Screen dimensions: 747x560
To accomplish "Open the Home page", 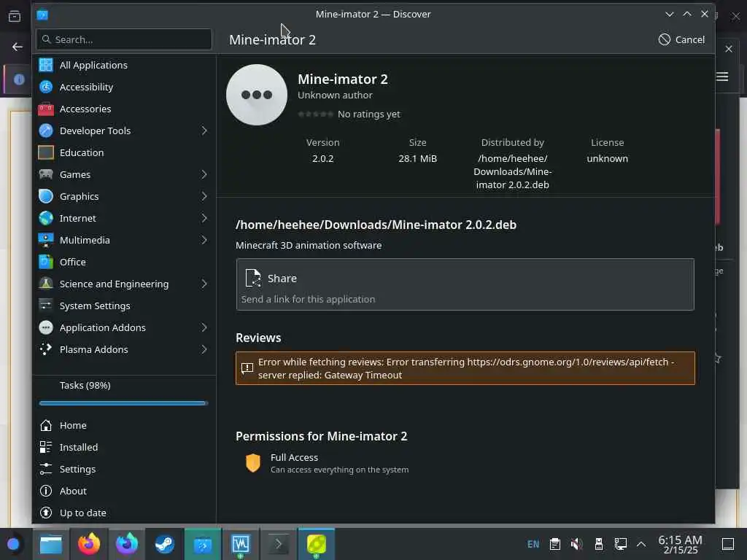I will (x=124, y=425).
